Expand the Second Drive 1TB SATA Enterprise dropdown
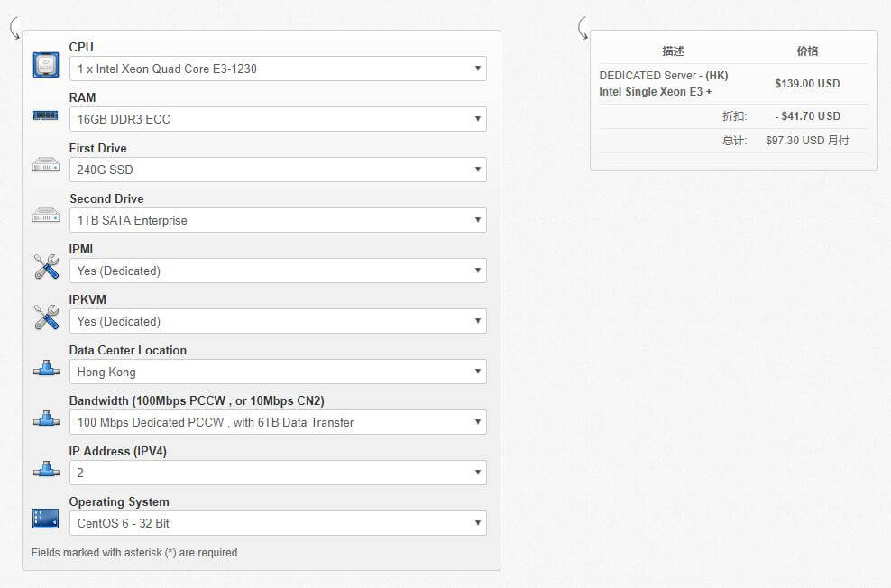 pyautogui.click(x=278, y=220)
